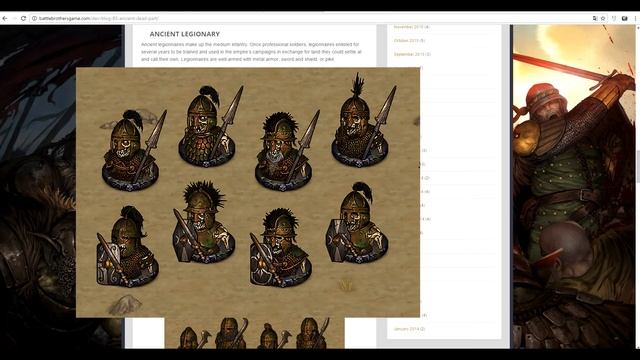Open the November archive link

[411, 27]
